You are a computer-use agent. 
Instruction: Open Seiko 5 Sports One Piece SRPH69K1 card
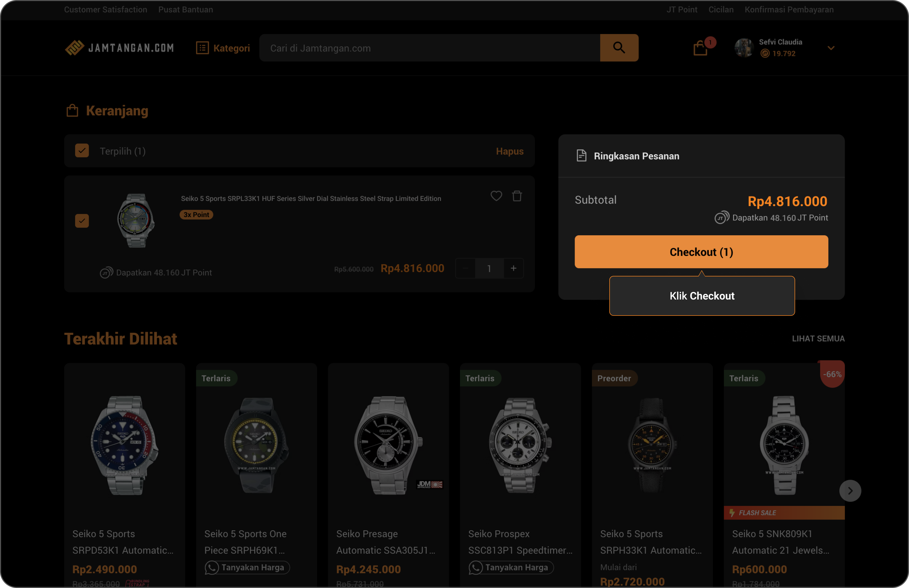point(256,475)
